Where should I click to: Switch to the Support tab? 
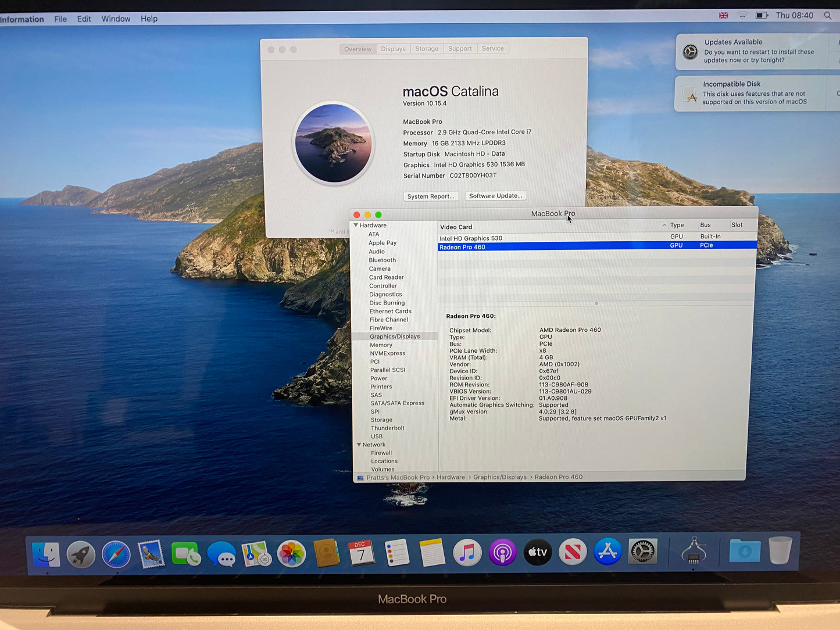tap(460, 49)
